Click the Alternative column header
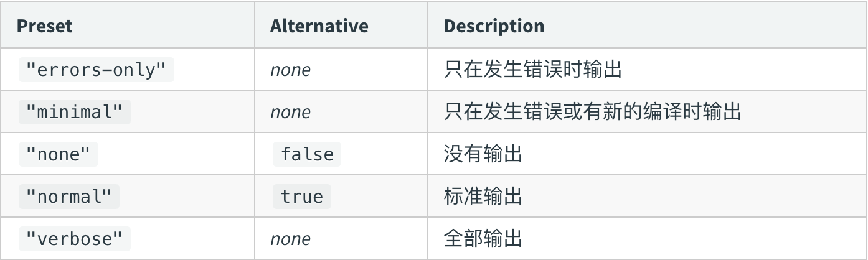This screenshot has width=868, height=260. tap(319, 26)
